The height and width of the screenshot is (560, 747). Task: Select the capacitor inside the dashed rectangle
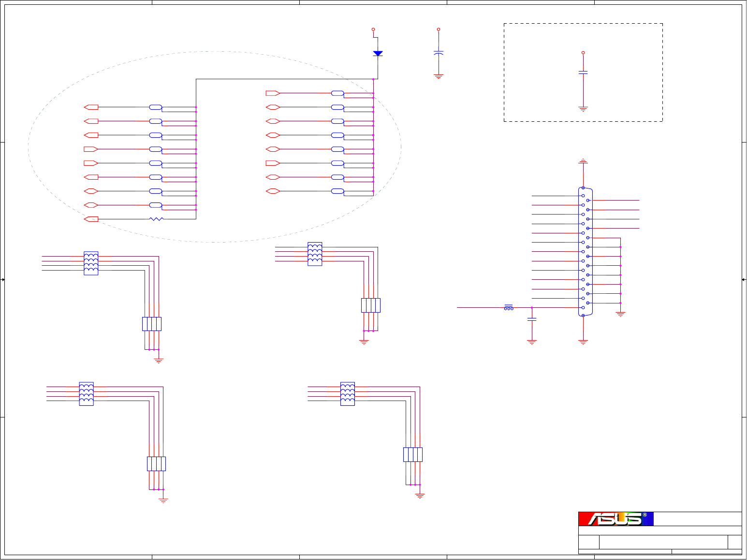(583, 72)
